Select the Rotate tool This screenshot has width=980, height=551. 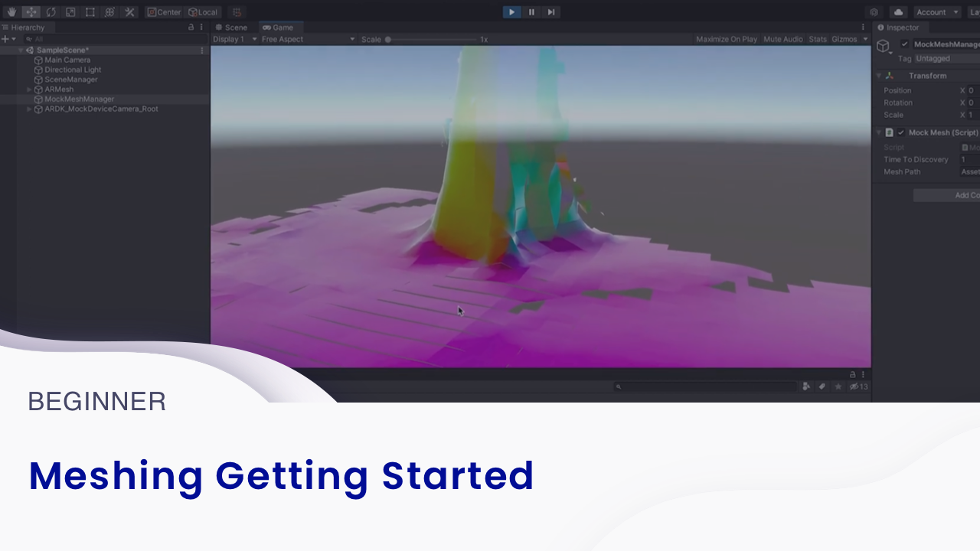point(51,12)
